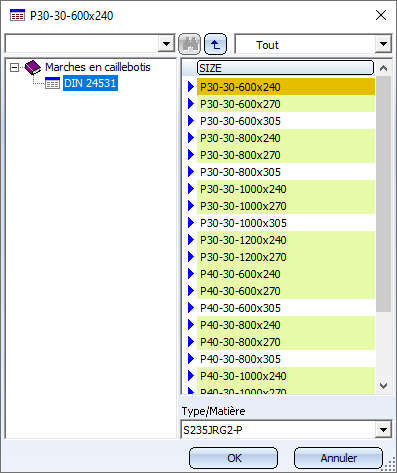Click the Annuler button
The image size is (397, 473).
pyautogui.click(x=338, y=458)
